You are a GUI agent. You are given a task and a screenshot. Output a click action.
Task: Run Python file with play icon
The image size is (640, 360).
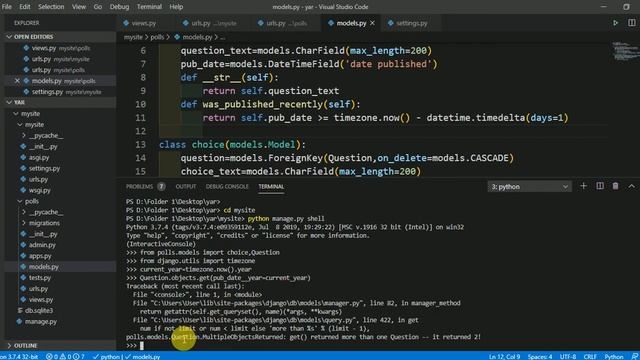click(615, 23)
